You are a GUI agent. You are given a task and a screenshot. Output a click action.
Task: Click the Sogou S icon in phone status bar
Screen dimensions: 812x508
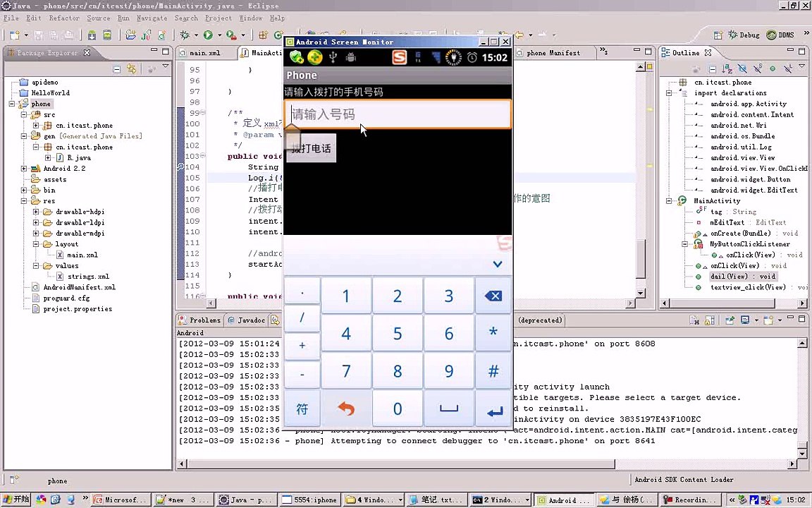[399, 58]
